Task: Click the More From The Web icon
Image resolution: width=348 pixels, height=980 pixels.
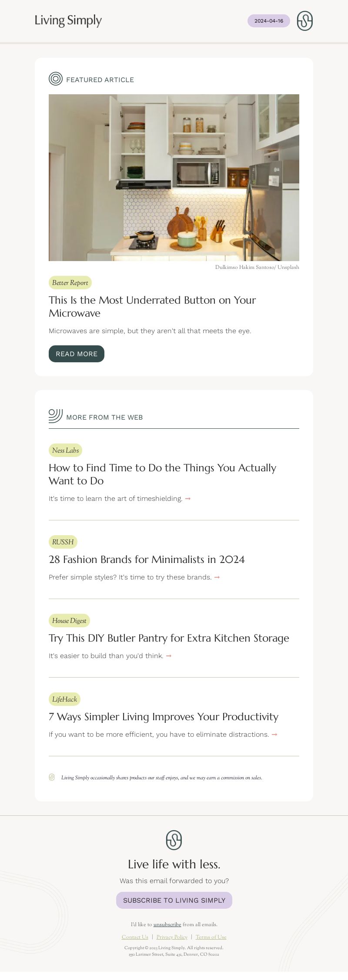Action: (56, 416)
